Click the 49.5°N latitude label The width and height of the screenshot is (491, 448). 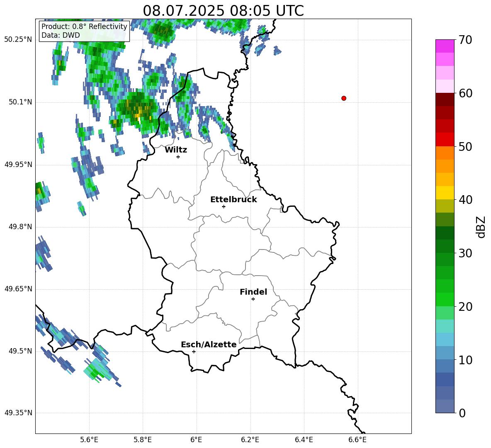pyautogui.click(x=20, y=351)
